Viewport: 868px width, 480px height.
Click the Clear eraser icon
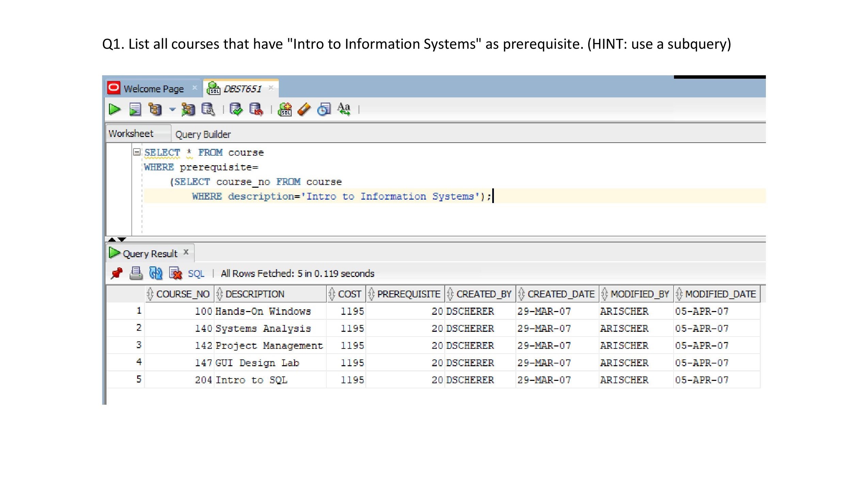tap(304, 109)
